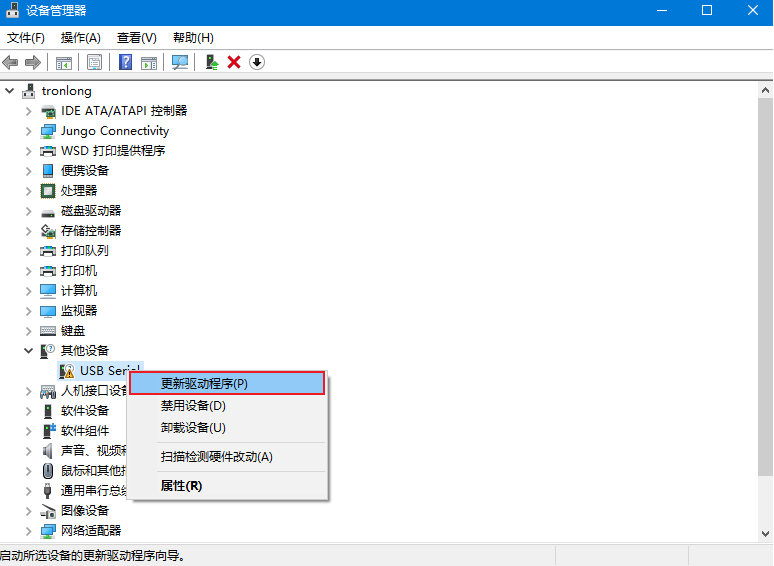The height and width of the screenshot is (566, 774).
Task: Expand the 软件组件 tree node
Action: pyautogui.click(x=29, y=431)
